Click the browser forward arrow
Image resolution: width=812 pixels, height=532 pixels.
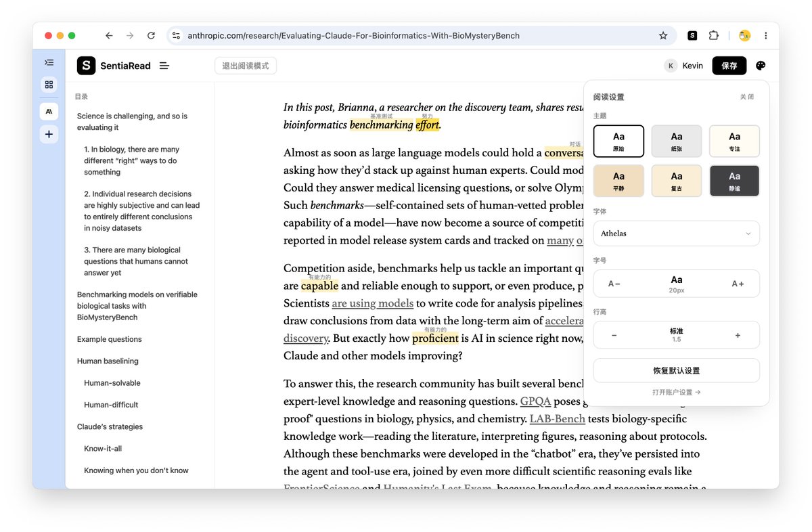130,36
